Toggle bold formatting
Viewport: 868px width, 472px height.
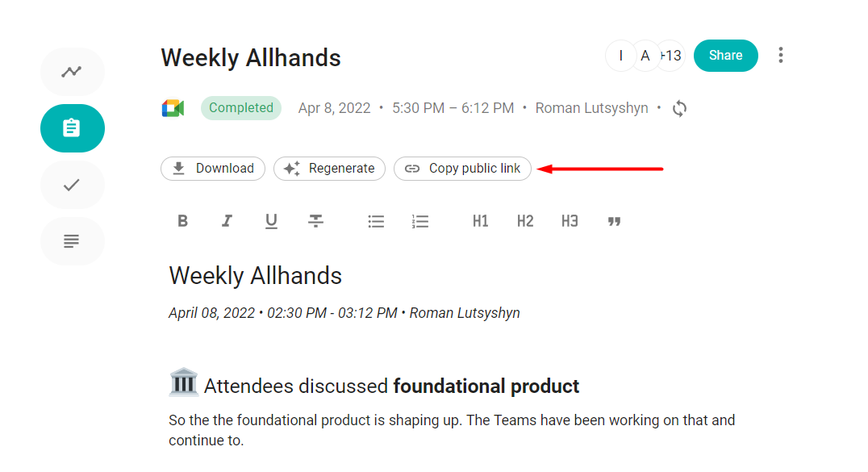point(183,221)
